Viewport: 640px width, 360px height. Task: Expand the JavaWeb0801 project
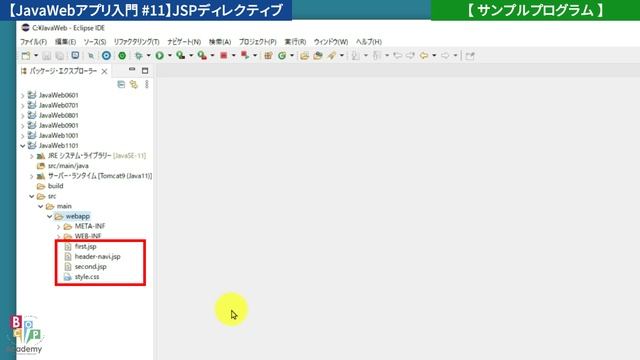click(x=23, y=116)
